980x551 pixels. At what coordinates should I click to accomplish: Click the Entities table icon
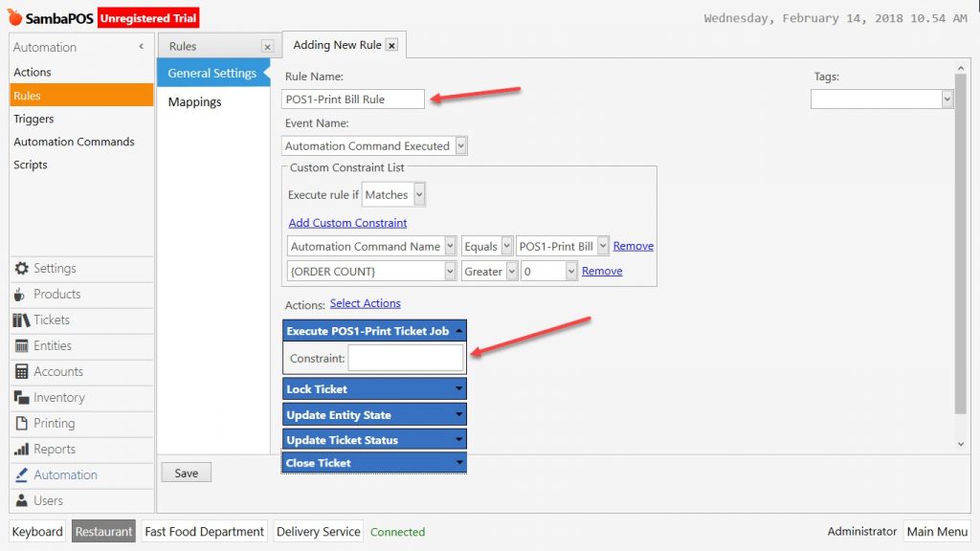point(21,345)
